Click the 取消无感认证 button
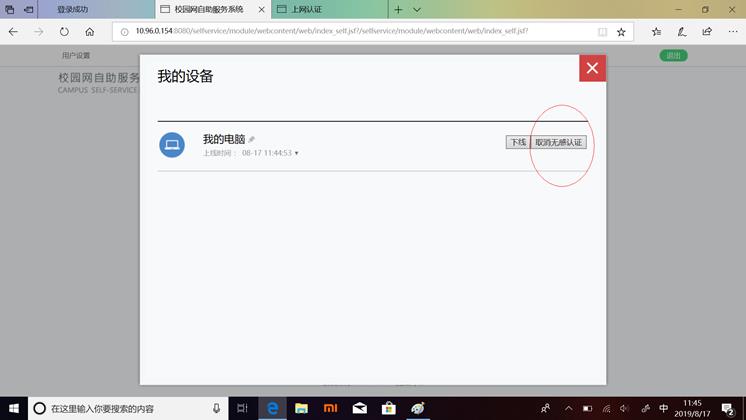The image size is (746, 420). [559, 143]
